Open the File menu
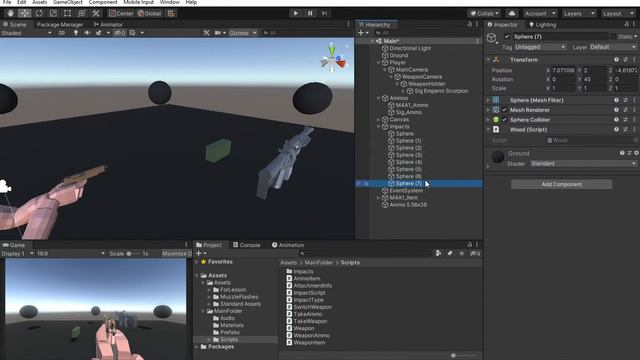The image size is (640, 360). coord(7,2)
